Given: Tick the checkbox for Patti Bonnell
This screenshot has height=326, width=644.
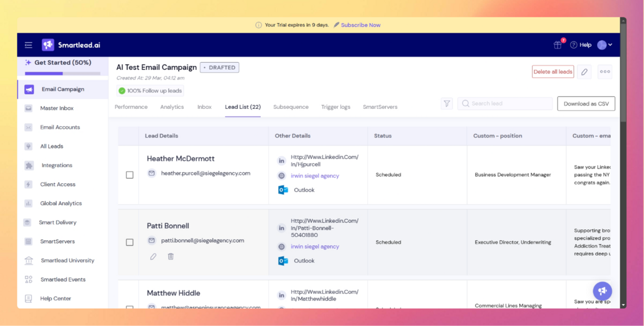Looking at the screenshot, I should (129, 242).
